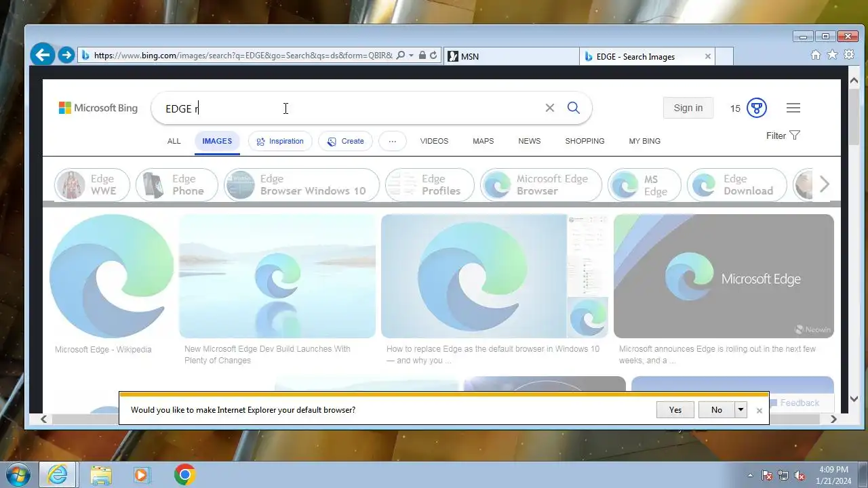
Task: Open the Create image pill
Action: (345, 141)
